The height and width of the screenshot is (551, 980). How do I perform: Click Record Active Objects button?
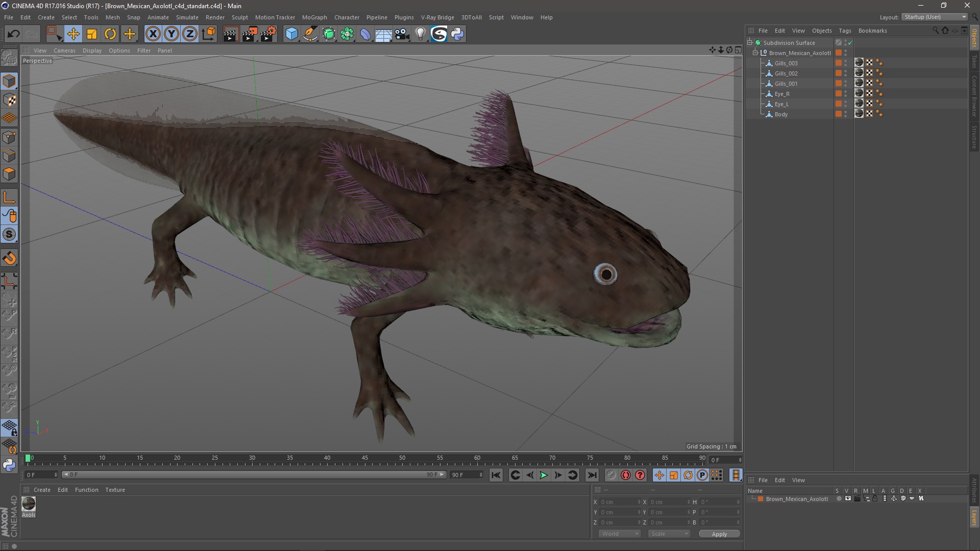pos(611,475)
